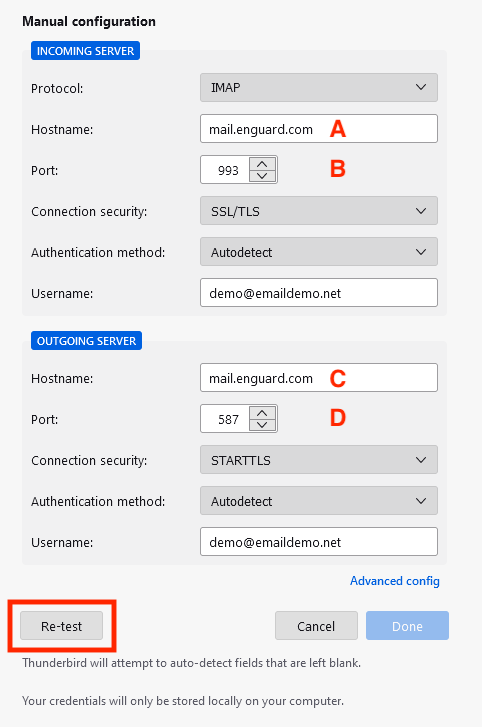
Task: Increase the outgoing port with up arrow
Action: 262,413
